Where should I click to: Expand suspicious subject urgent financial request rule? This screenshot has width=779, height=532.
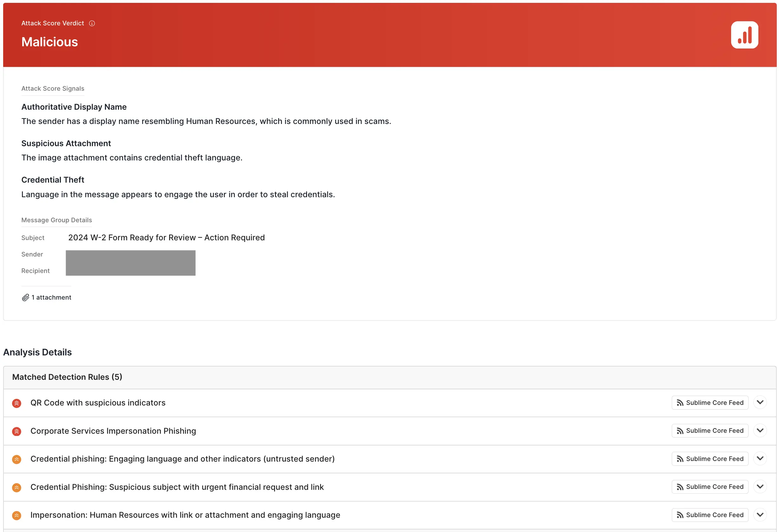coord(760,486)
